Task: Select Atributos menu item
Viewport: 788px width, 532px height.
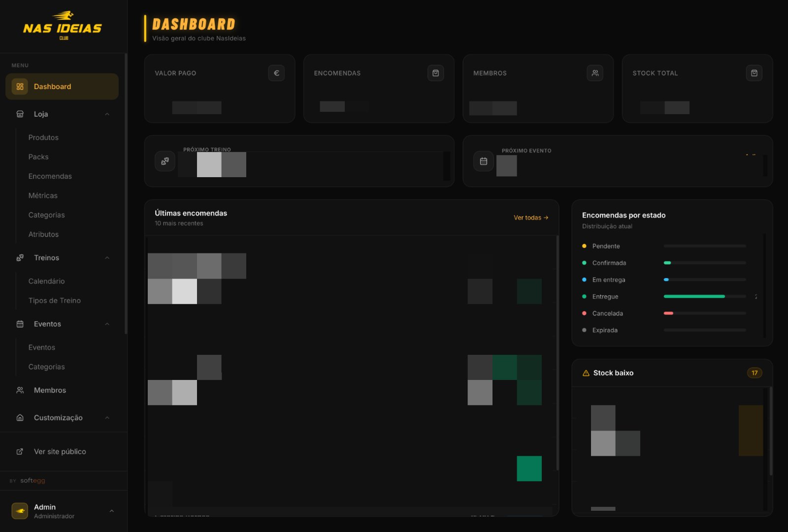Action: [43, 235]
